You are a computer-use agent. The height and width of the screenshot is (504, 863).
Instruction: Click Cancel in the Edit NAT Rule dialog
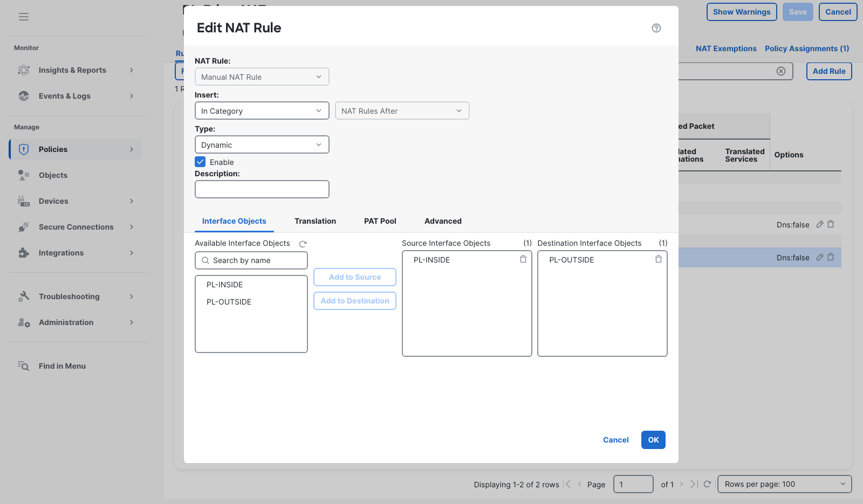616,440
